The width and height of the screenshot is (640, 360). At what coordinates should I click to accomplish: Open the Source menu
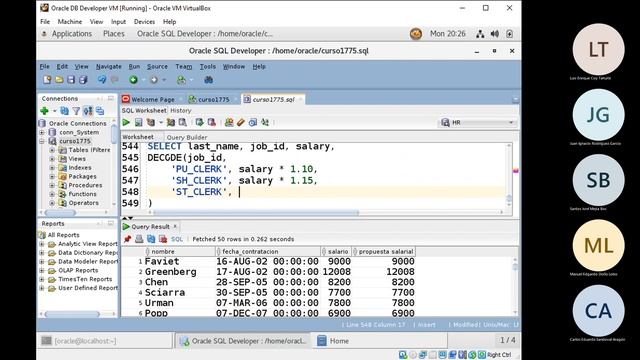click(157, 67)
